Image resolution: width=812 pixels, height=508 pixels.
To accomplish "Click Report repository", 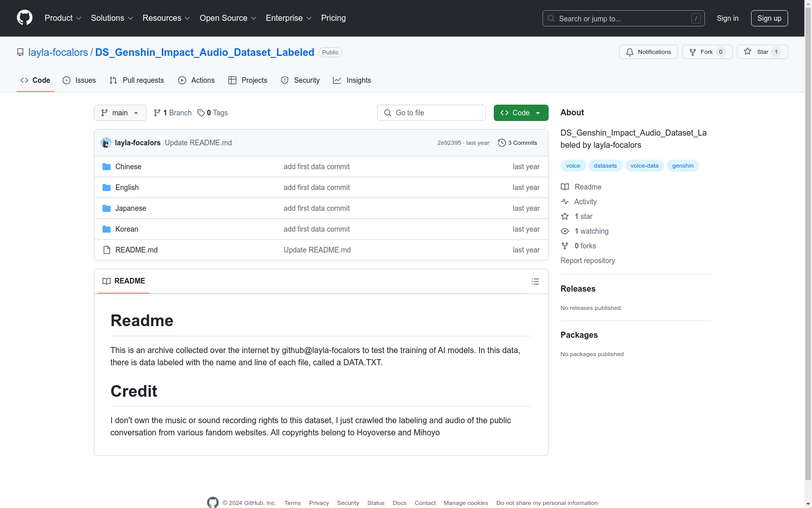I will [588, 261].
